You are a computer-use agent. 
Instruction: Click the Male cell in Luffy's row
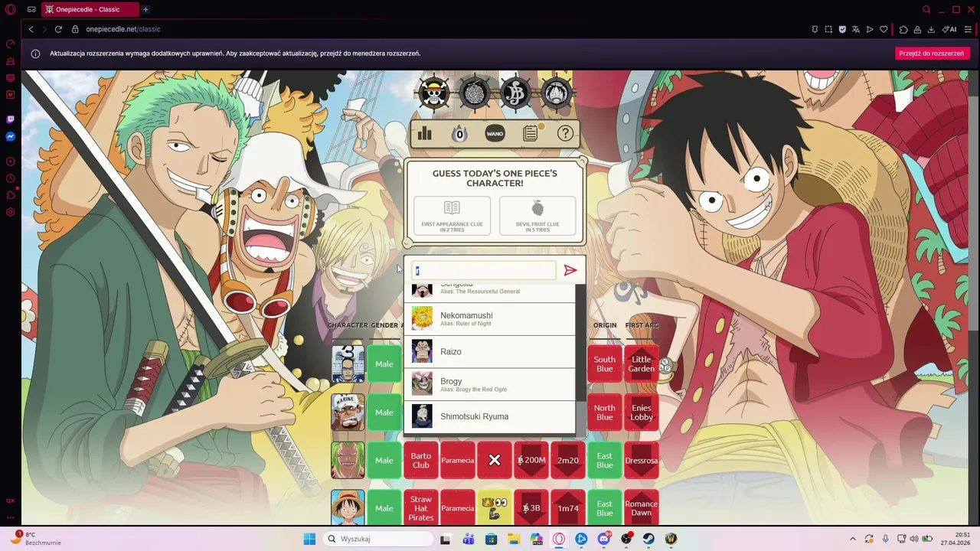point(384,508)
